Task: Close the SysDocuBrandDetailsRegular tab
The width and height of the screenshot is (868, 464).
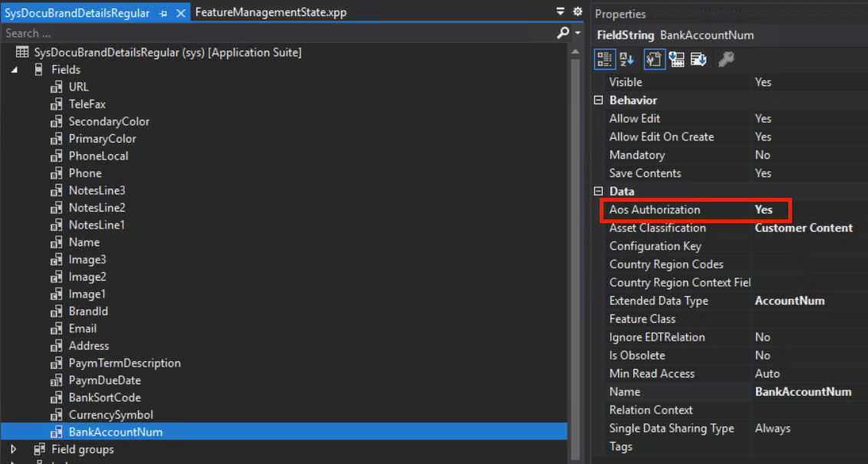Action: click(x=181, y=14)
